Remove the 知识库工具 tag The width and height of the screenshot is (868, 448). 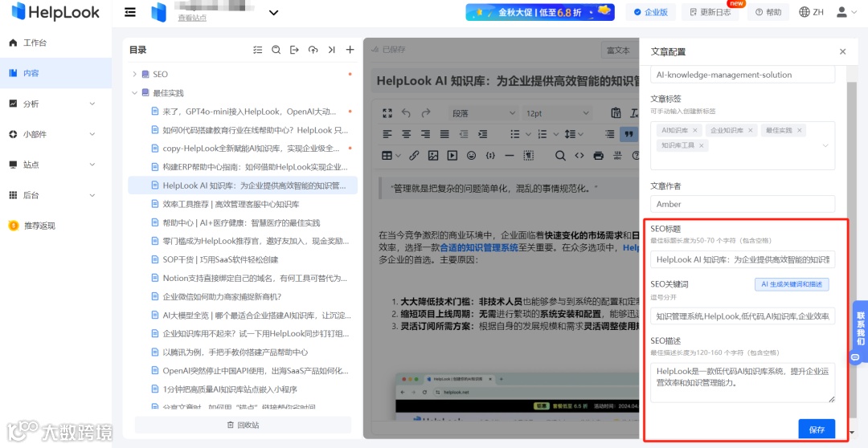[x=702, y=145]
